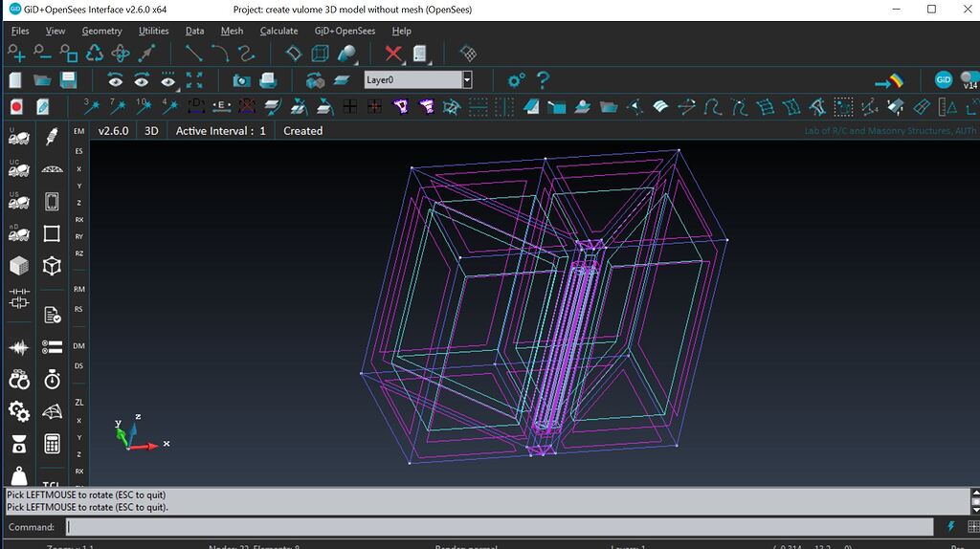Screen dimensions: 980x549
Task: Click the red record button icon
Action: pyautogui.click(x=16, y=106)
